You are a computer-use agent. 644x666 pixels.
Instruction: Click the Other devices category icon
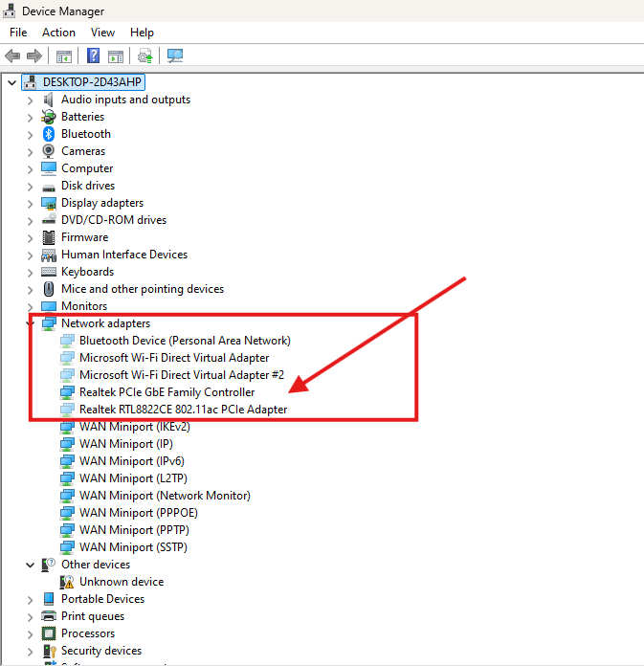tap(49, 565)
